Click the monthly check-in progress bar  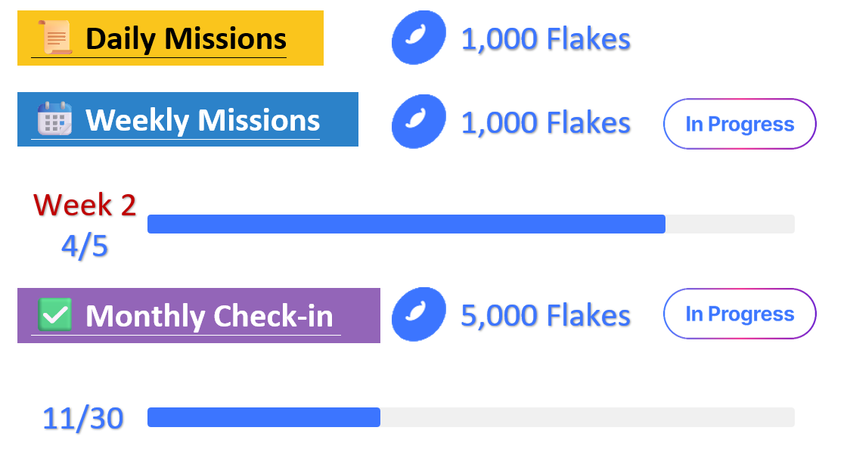(263, 417)
